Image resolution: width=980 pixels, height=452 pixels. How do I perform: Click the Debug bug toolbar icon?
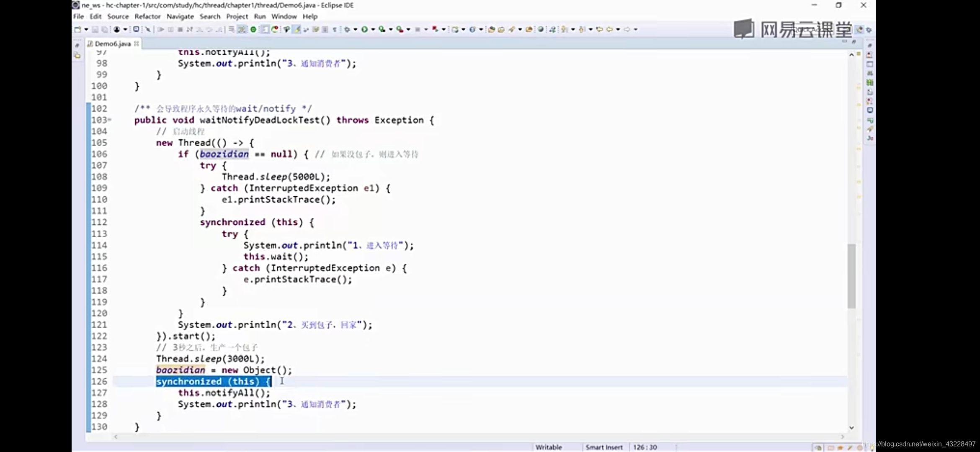347,29
